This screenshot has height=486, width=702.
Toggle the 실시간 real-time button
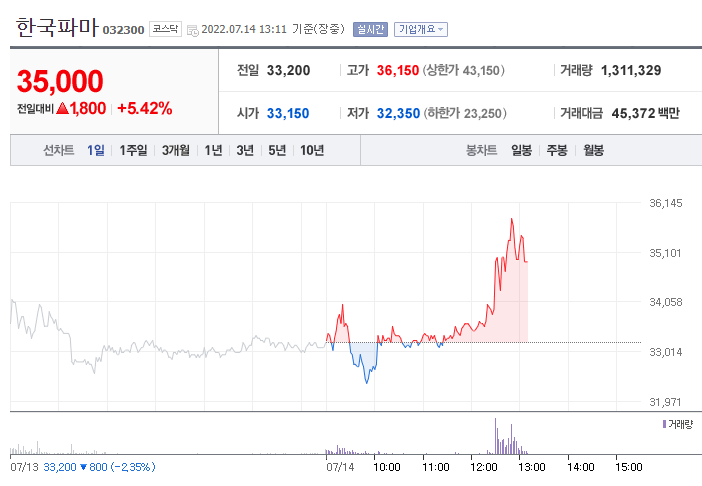coord(370,30)
